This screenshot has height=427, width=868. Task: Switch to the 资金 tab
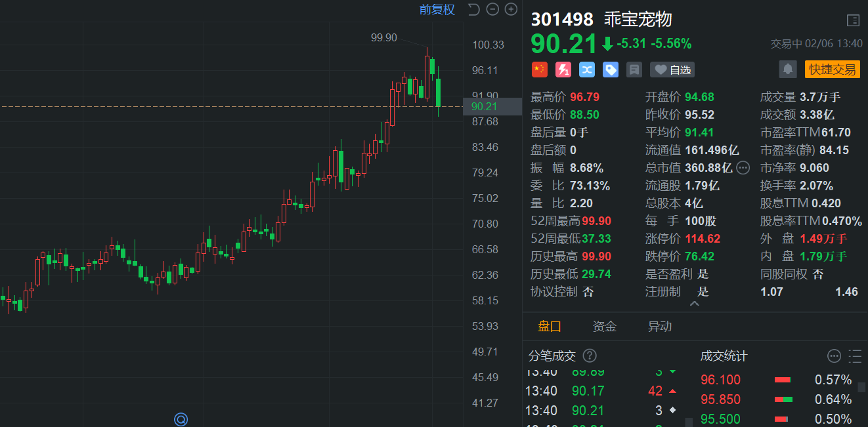(605, 326)
